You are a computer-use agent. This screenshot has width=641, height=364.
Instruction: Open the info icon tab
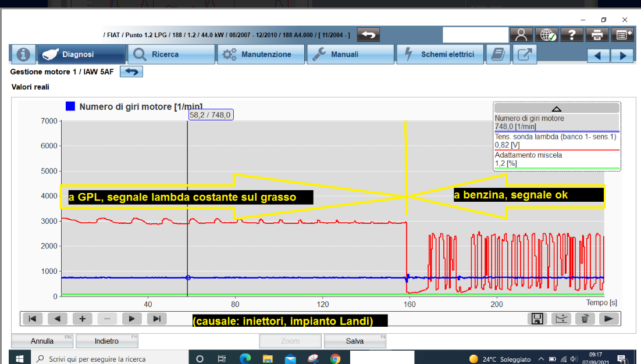coord(23,55)
